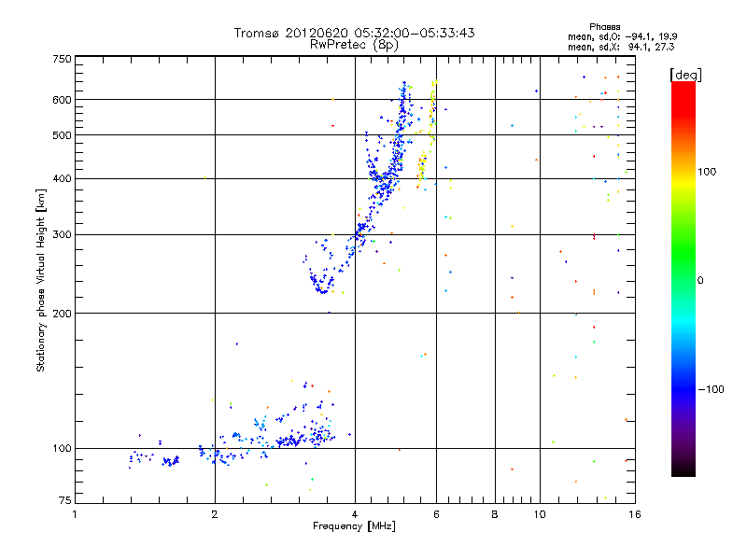Viewport: 747px width, 560px height.
Task: Click the y-axis '300' tick label
Action: [62, 235]
